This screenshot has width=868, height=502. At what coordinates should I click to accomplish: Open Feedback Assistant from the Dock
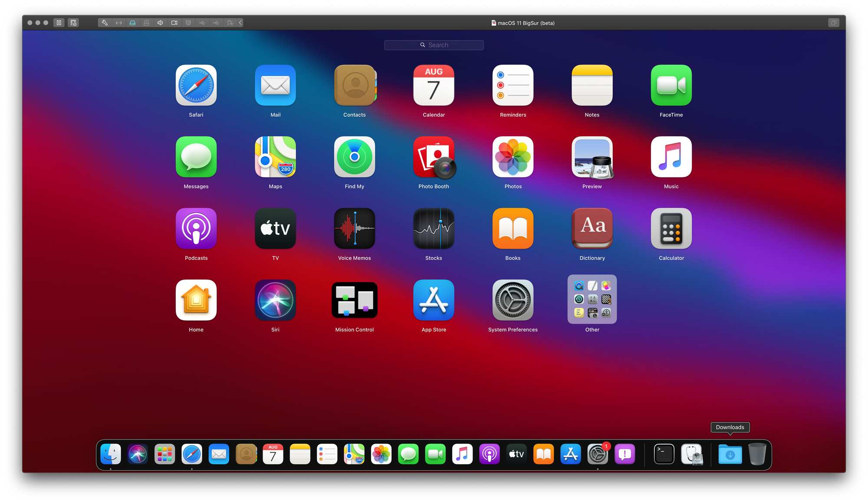click(x=625, y=454)
